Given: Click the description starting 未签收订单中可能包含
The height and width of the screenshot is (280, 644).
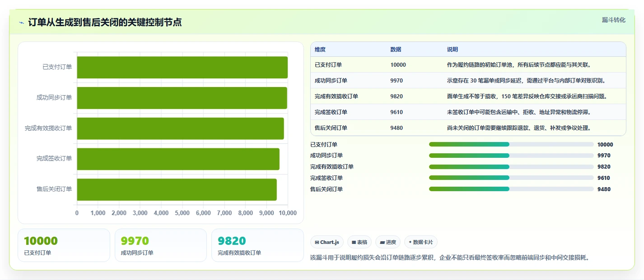Looking at the screenshot, I should click(x=519, y=112).
